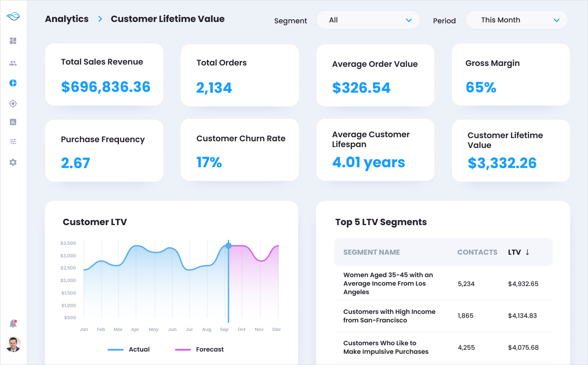Open the user profile avatar
Viewport: 588px width, 365px height.
click(x=13, y=344)
